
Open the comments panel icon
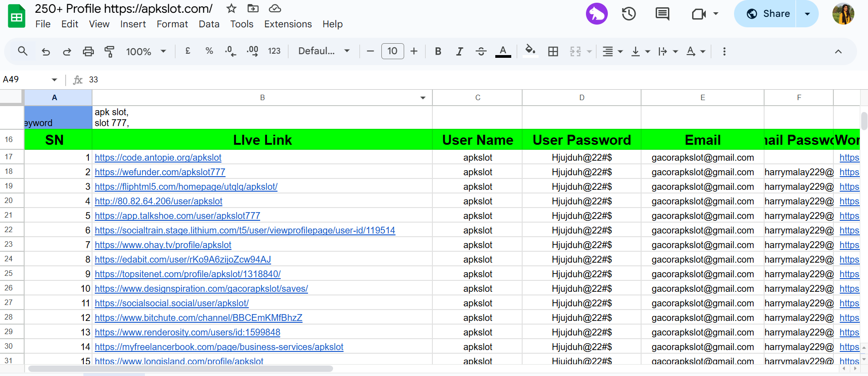coord(662,14)
